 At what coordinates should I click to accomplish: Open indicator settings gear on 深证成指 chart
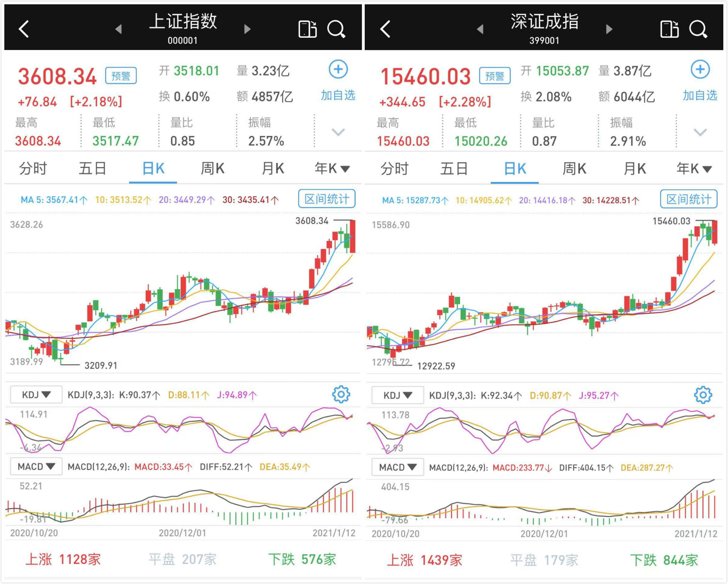(x=703, y=395)
